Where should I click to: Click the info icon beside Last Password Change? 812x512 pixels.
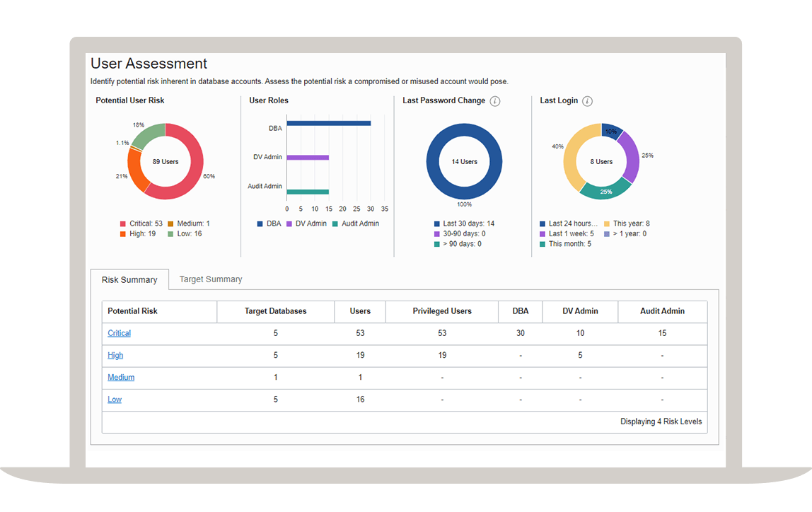point(495,101)
